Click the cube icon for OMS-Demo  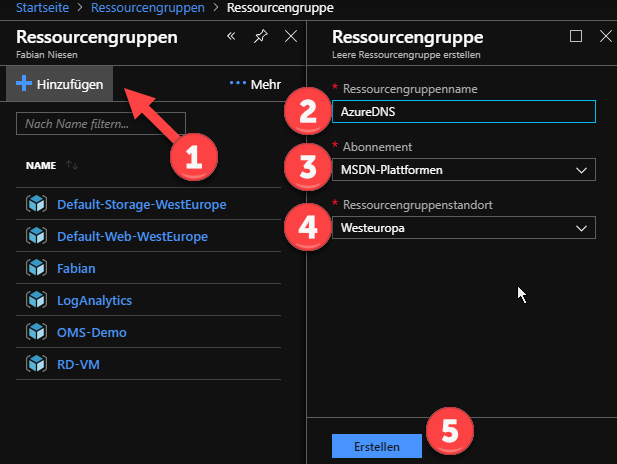coord(36,332)
